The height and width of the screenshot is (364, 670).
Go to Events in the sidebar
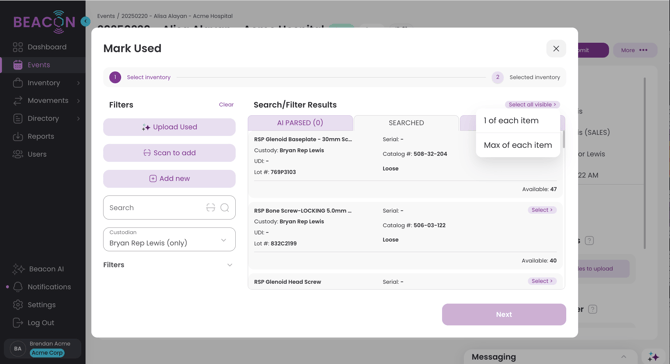point(43,65)
